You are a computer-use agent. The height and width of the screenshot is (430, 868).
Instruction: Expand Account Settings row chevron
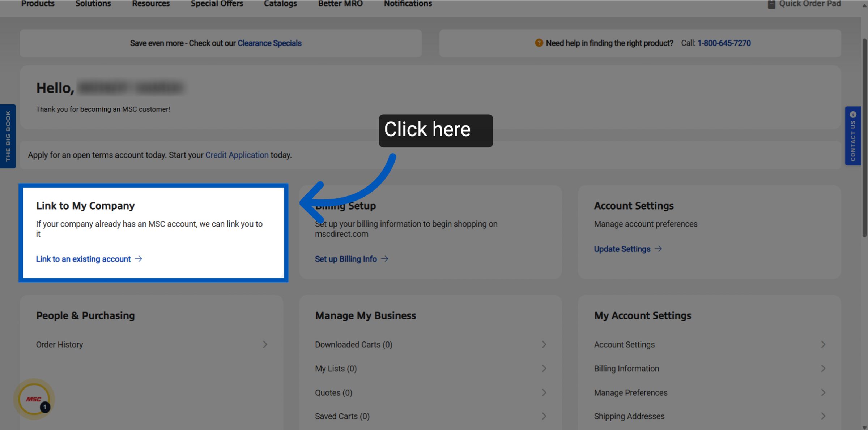[823, 344]
